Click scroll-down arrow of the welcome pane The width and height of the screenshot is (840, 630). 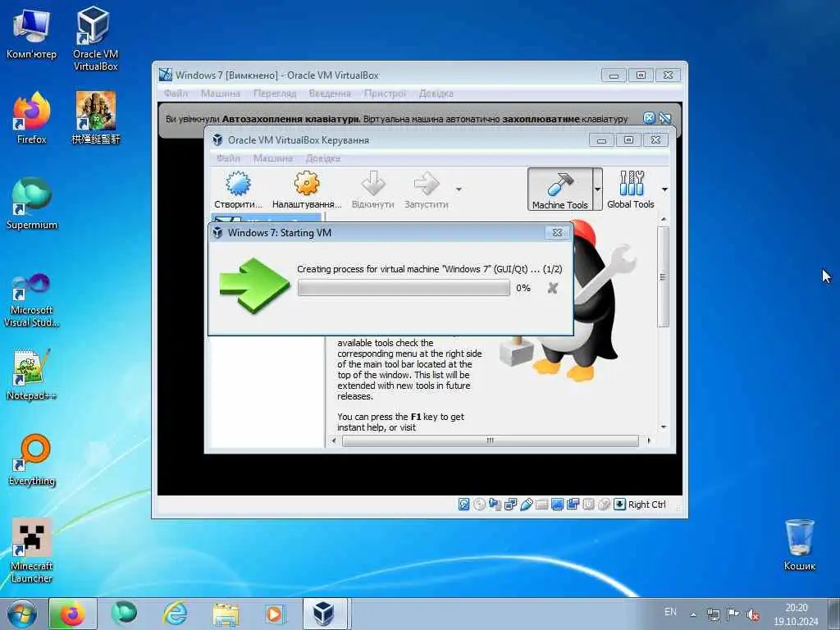tap(664, 427)
